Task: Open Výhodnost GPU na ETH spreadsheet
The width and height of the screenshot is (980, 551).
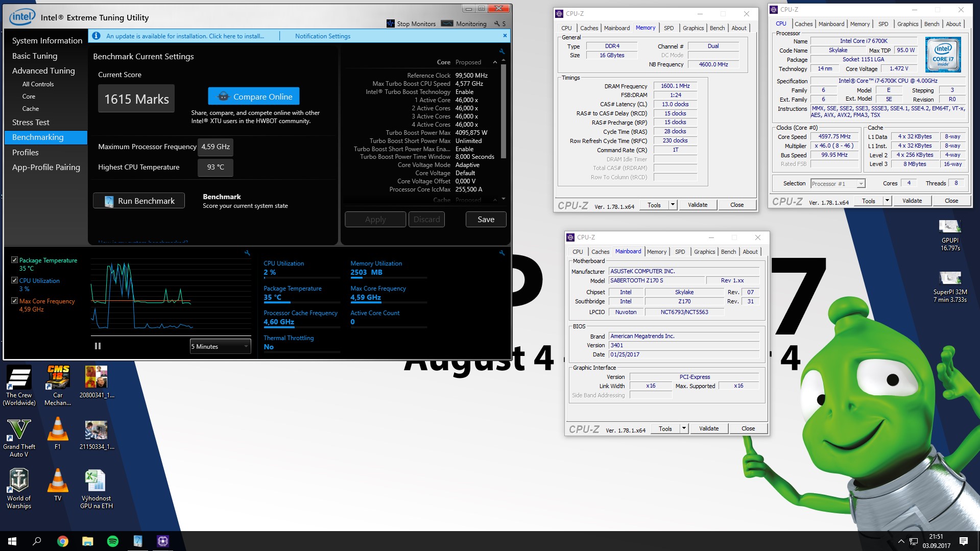Action: pos(96,489)
